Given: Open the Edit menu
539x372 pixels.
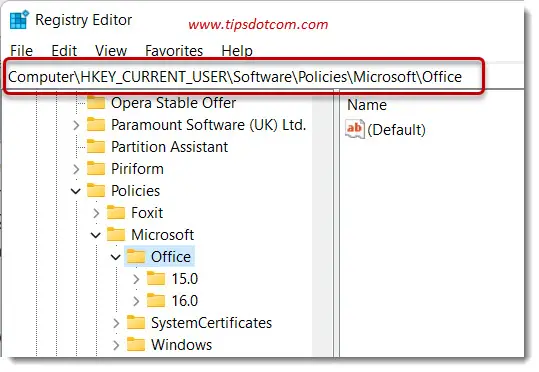Looking at the screenshot, I should click(64, 51).
